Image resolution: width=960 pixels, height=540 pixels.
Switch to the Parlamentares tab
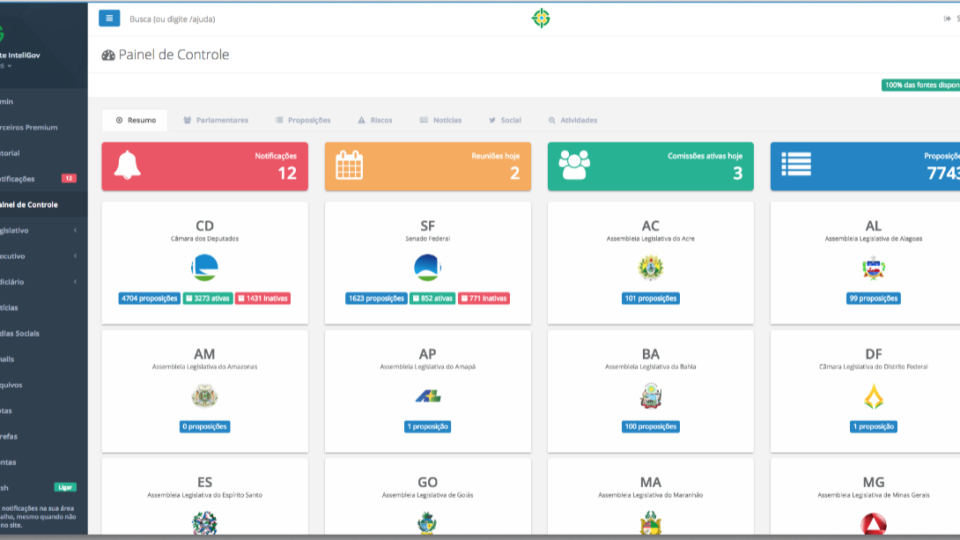[x=216, y=120]
